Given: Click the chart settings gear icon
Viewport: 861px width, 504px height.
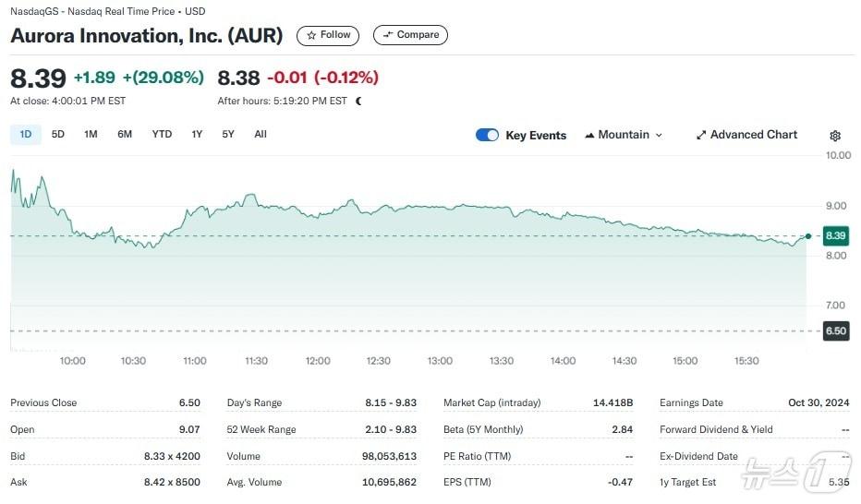Looking at the screenshot, I should pyautogui.click(x=835, y=136).
